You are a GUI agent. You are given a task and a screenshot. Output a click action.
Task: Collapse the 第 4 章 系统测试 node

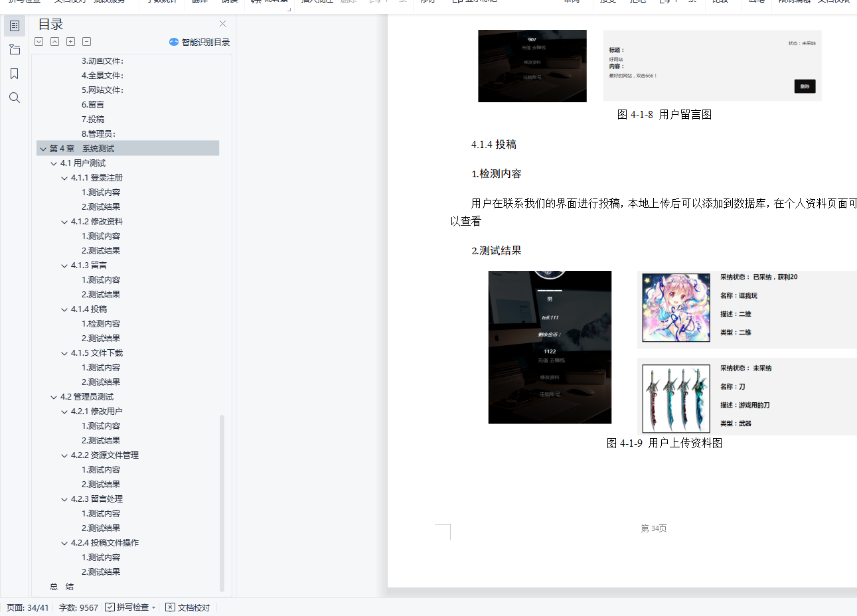43,149
